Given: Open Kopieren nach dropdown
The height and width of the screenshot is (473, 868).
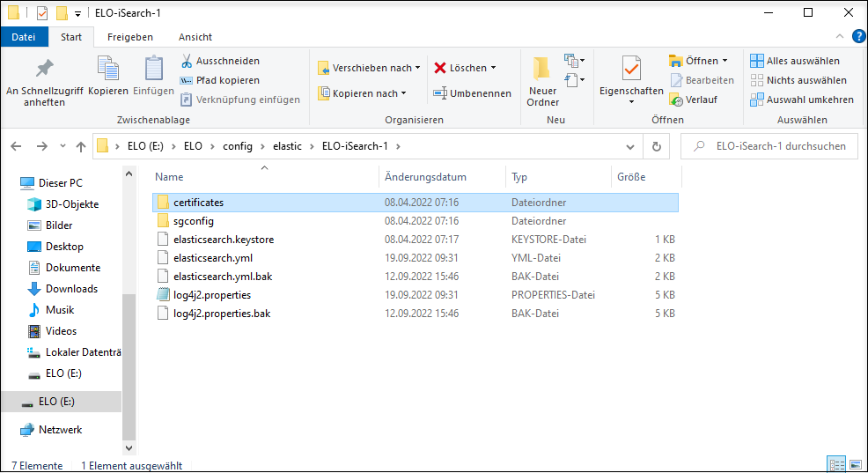Looking at the screenshot, I should (x=362, y=93).
